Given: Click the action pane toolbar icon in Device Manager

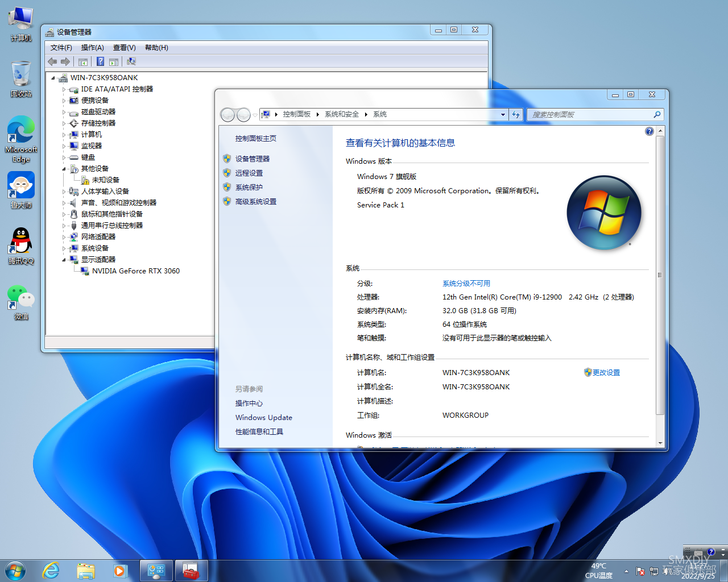Looking at the screenshot, I should click(x=114, y=61).
